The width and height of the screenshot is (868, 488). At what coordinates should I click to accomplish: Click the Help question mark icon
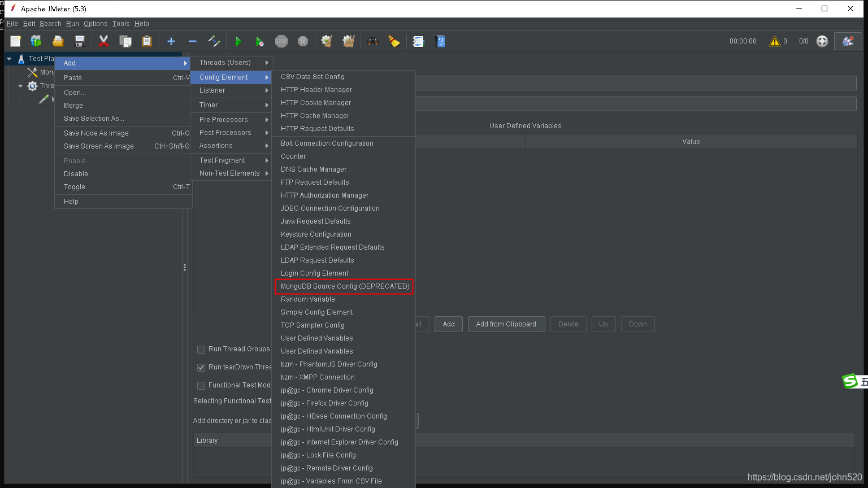tap(440, 41)
